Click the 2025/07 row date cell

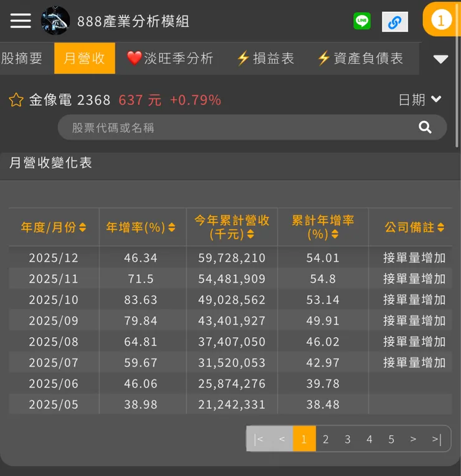click(54, 363)
